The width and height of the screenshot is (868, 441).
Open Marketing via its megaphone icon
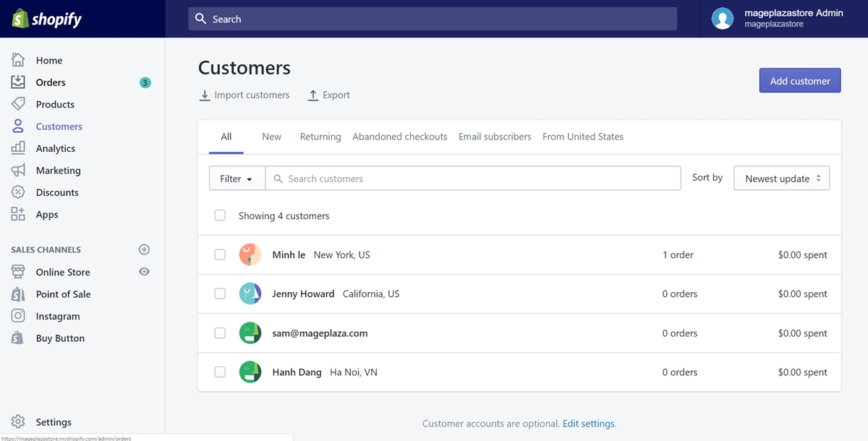click(18, 171)
